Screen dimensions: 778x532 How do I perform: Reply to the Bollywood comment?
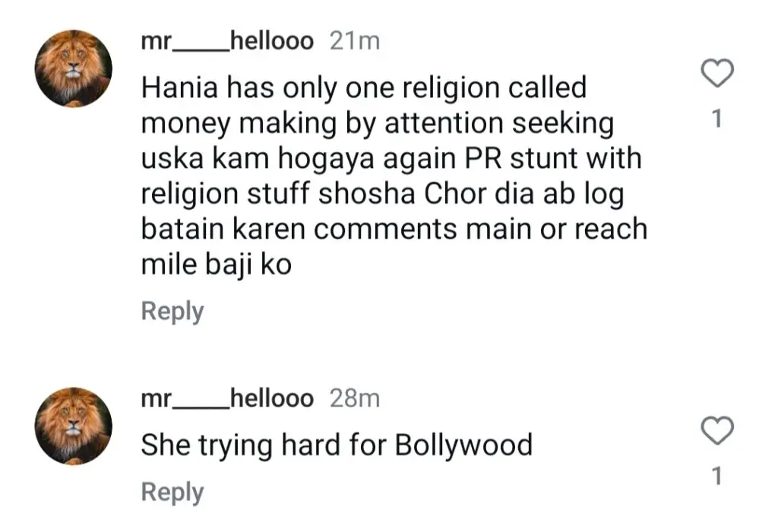(x=172, y=492)
